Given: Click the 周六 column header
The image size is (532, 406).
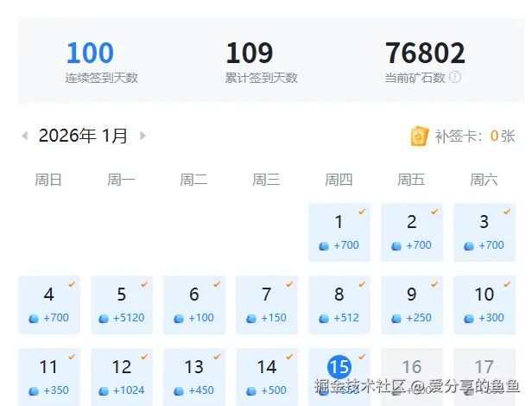Looking at the screenshot, I should [484, 180].
